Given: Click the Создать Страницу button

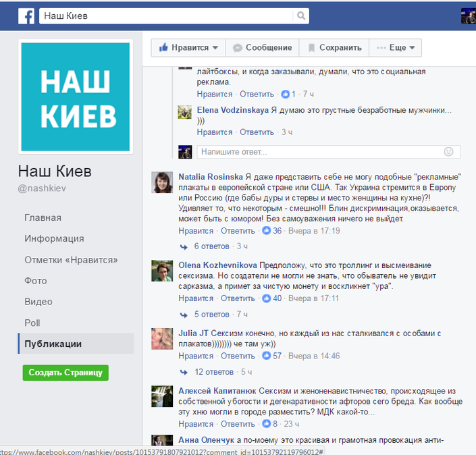Looking at the screenshot, I should tap(65, 373).
